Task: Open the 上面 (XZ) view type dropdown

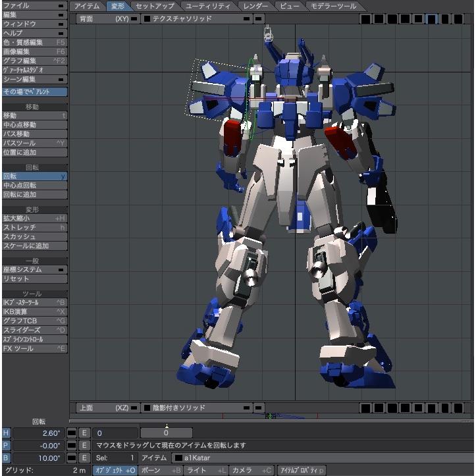Action: click(x=108, y=408)
